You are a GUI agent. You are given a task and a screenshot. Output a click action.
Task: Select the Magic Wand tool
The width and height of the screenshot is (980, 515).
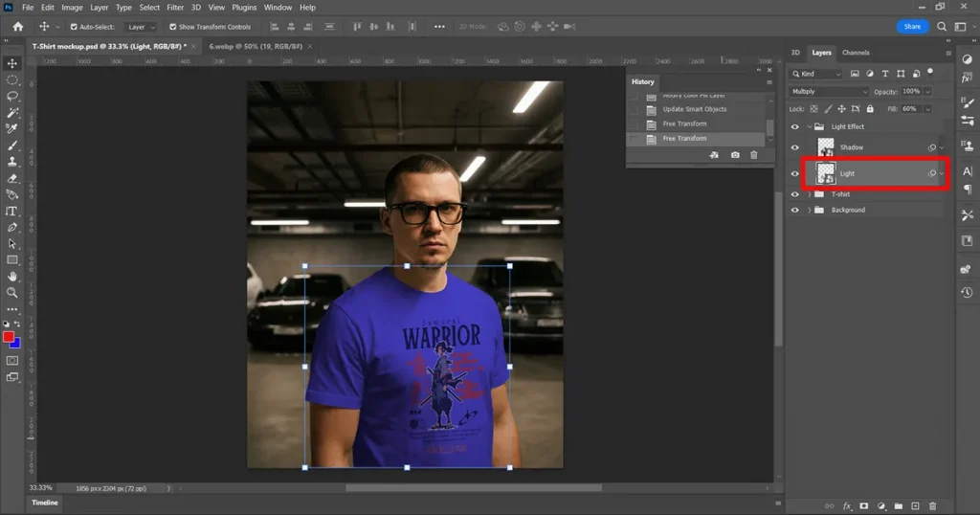[x=12, y=113]
